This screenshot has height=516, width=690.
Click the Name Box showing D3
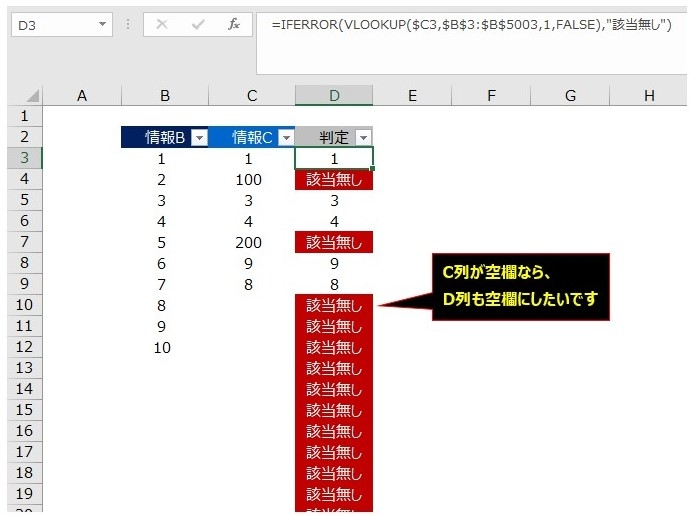[50, 24]
